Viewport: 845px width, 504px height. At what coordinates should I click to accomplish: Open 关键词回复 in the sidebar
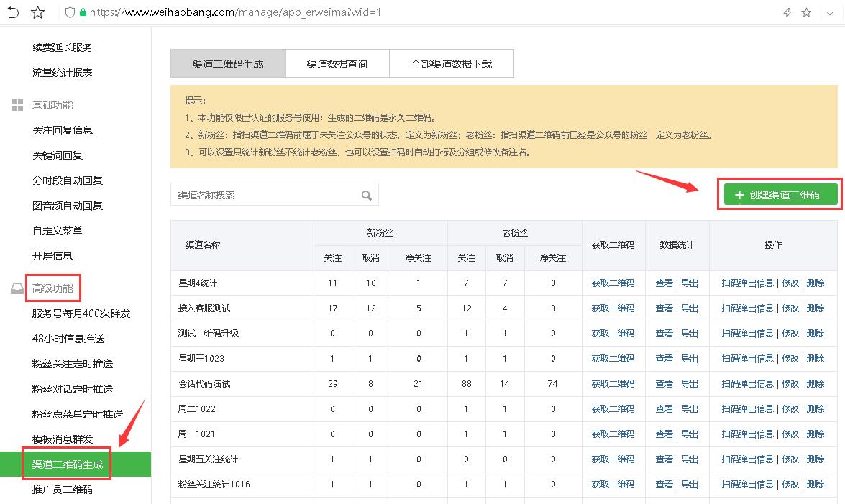tap(57, 156)
